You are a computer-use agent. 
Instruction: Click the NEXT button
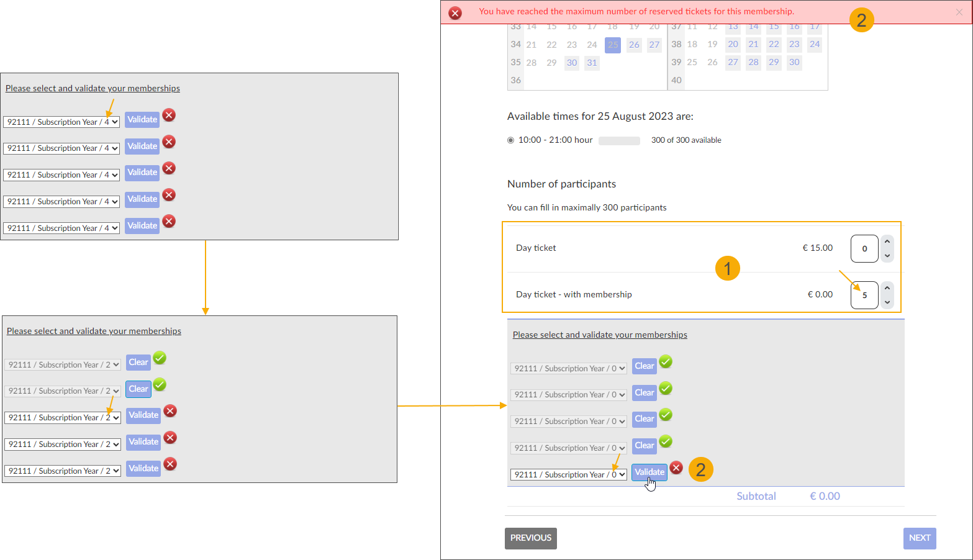[x=920, y=538]
